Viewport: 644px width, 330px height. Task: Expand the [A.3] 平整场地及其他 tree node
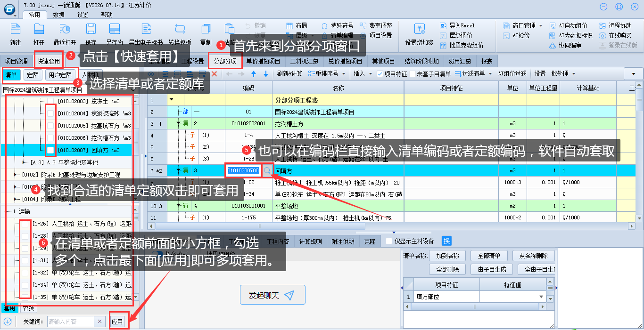click(25, 162)
